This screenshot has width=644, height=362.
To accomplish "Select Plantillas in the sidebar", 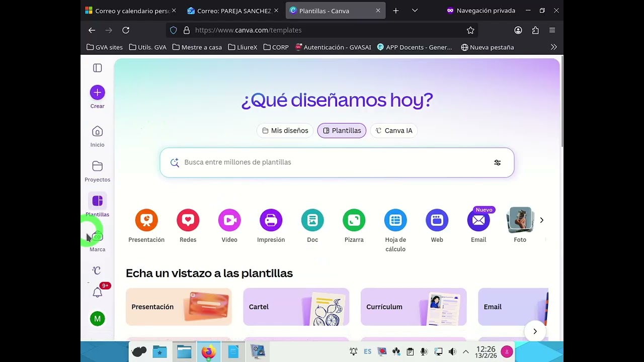I will click(x=98, y=206).
